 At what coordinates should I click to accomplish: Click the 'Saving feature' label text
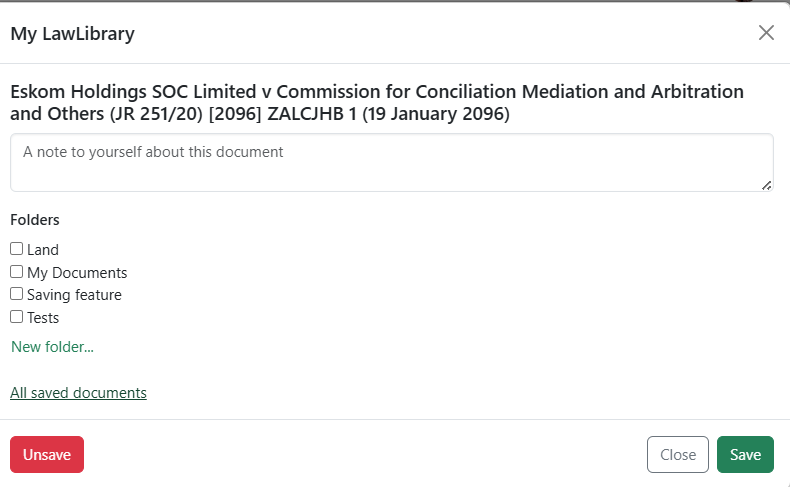coord(74,295)
